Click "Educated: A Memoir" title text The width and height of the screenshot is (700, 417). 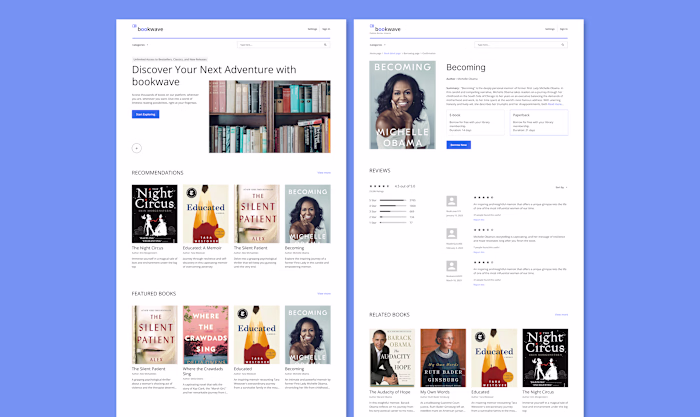[x=202, y=248]
